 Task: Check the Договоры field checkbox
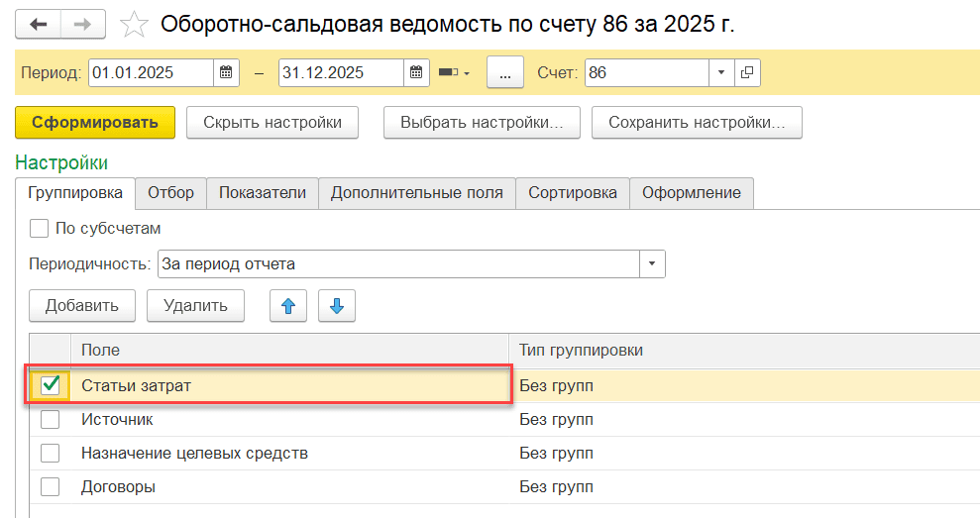pyautogui.click(x=51, y=486)
